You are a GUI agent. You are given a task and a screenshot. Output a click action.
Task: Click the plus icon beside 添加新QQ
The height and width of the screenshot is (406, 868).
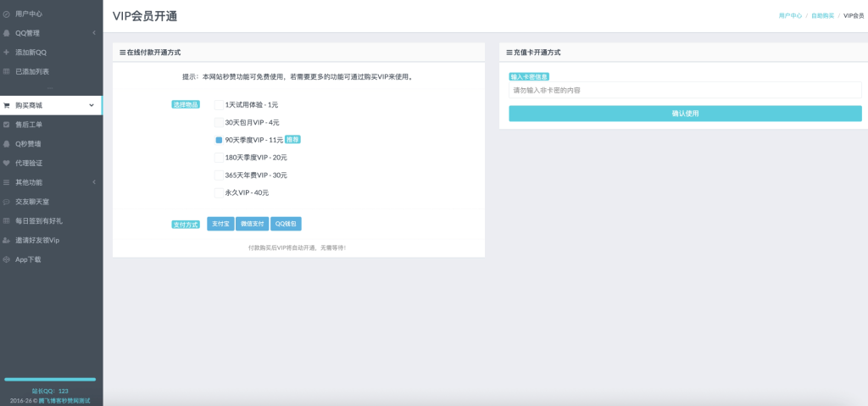click(7, 53)
